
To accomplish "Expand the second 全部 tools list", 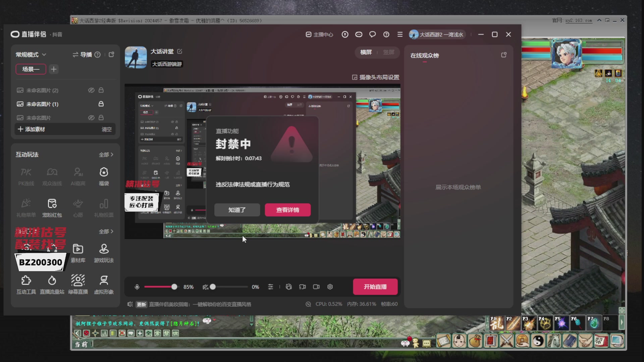I will click(106, 232).
